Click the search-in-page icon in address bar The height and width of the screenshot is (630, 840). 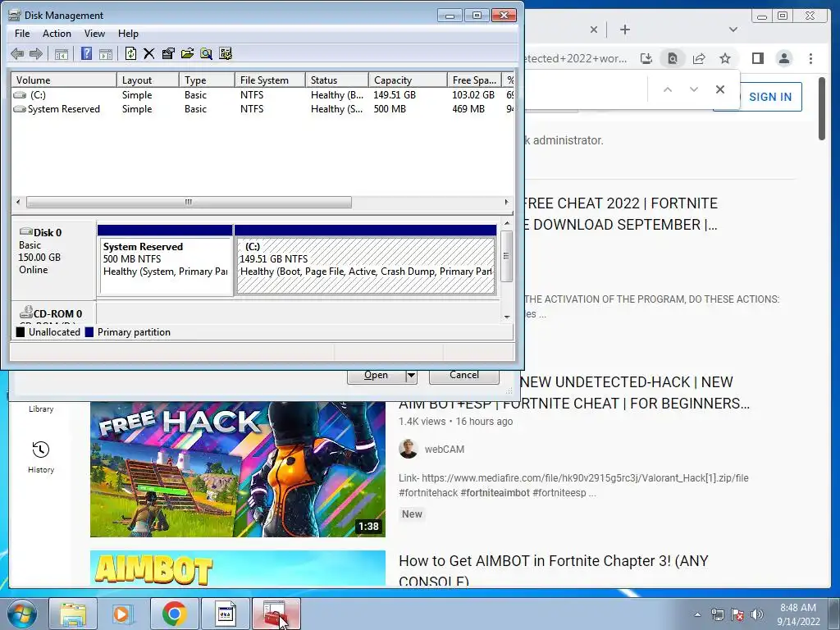[x=673, y=58]
